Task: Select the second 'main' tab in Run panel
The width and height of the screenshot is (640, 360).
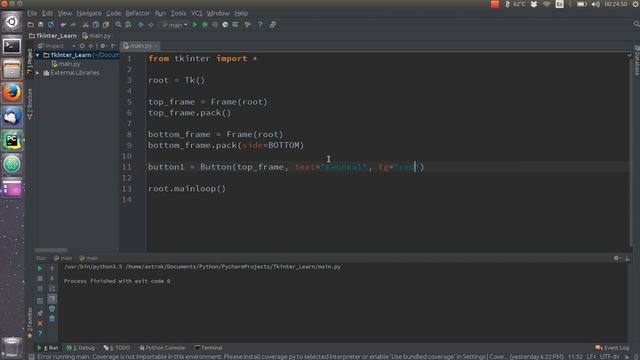Action: click(x=89, y=258)
